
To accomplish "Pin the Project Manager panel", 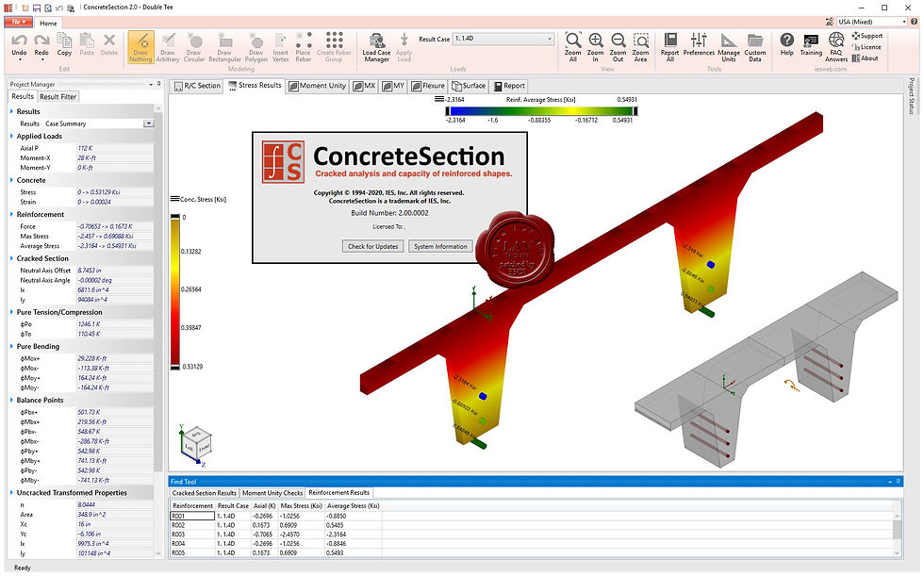I will tap(158, 84).
